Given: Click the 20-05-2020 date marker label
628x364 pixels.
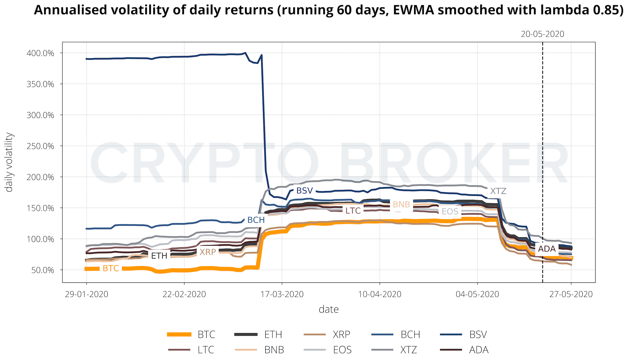Looking at the screenshot, I should (x=542, y=34).
